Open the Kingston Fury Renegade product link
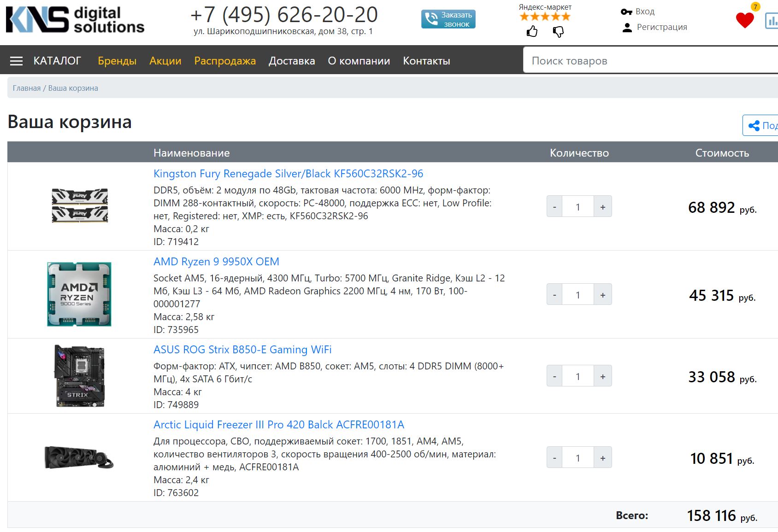This screenshot has width=778, height=532. (x=288, y=174)
